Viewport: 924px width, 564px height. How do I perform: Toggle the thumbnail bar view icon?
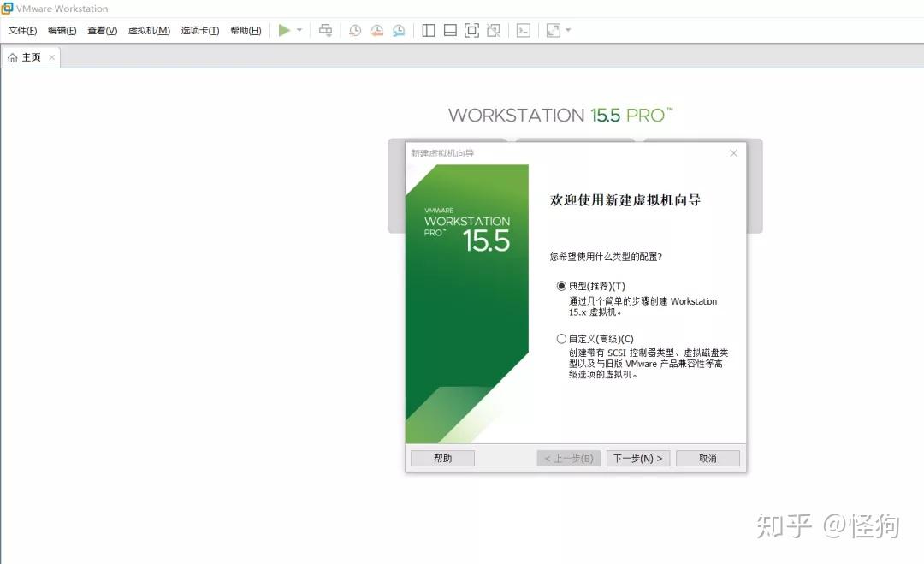tap(450, 31)
